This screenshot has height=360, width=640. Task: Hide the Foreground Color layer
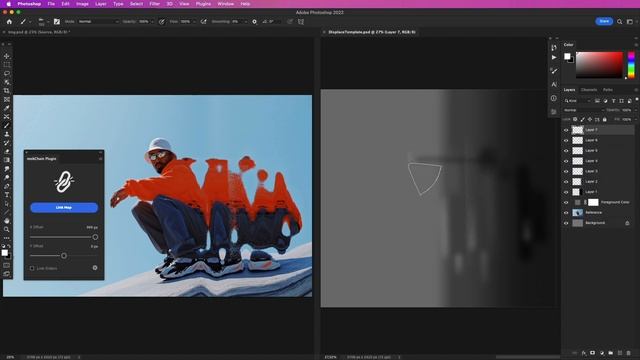566,202
